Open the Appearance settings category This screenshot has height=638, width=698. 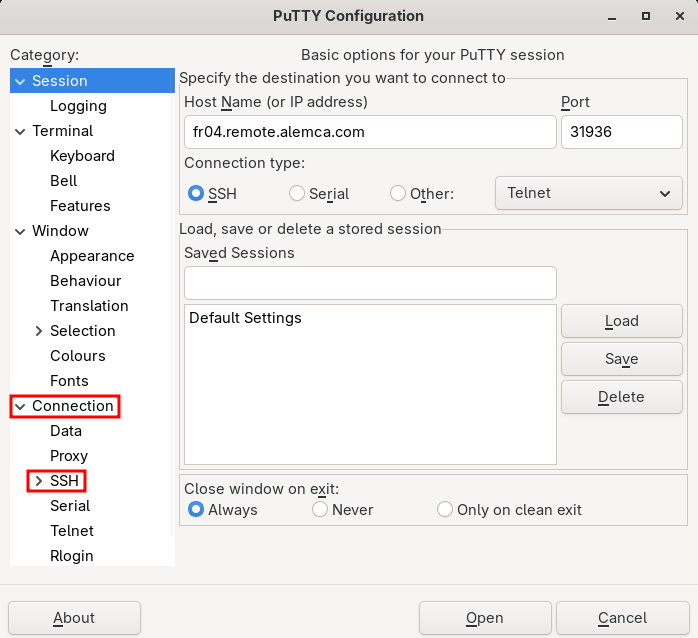92,256
